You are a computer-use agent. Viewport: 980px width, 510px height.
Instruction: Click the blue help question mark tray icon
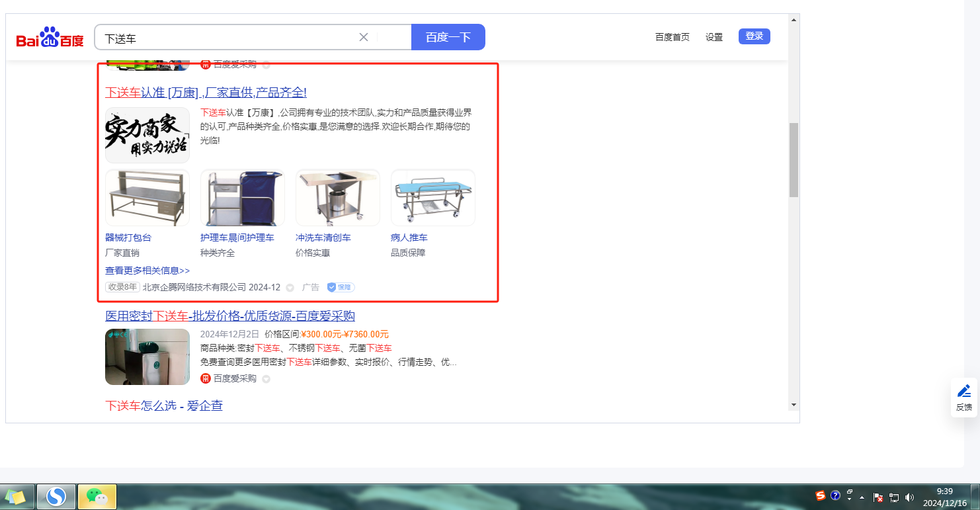(835, 495)
